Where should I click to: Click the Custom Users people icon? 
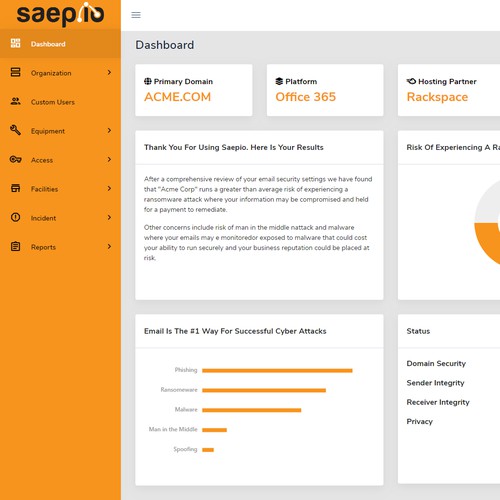click(15, 101)
